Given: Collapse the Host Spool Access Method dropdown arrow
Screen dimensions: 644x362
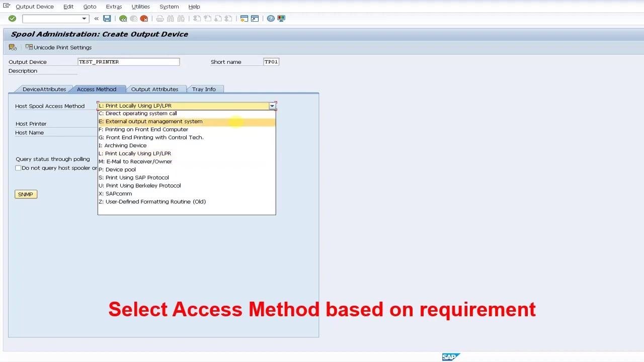Looking at the screenshot, I should tap(272, 106).
